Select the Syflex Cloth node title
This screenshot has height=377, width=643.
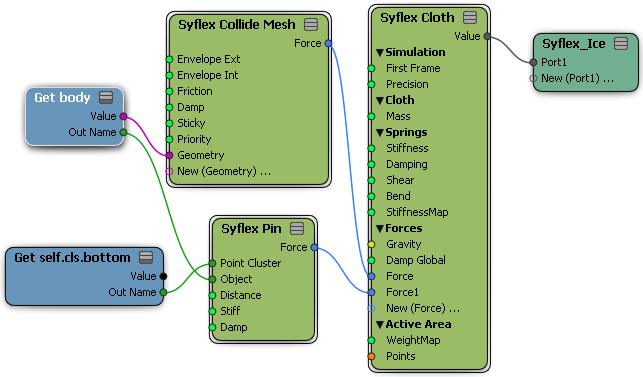pos(417,18)
